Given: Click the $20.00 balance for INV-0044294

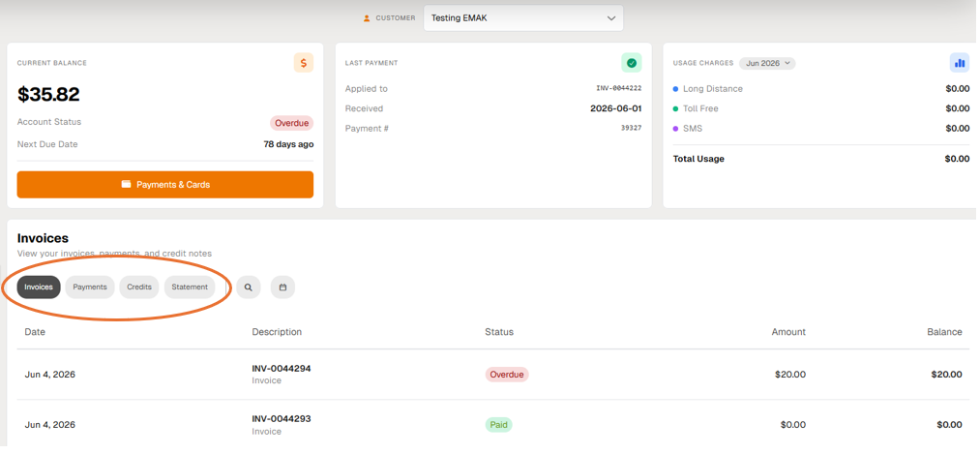Looking at the screenshot, I should coord(947,374).
